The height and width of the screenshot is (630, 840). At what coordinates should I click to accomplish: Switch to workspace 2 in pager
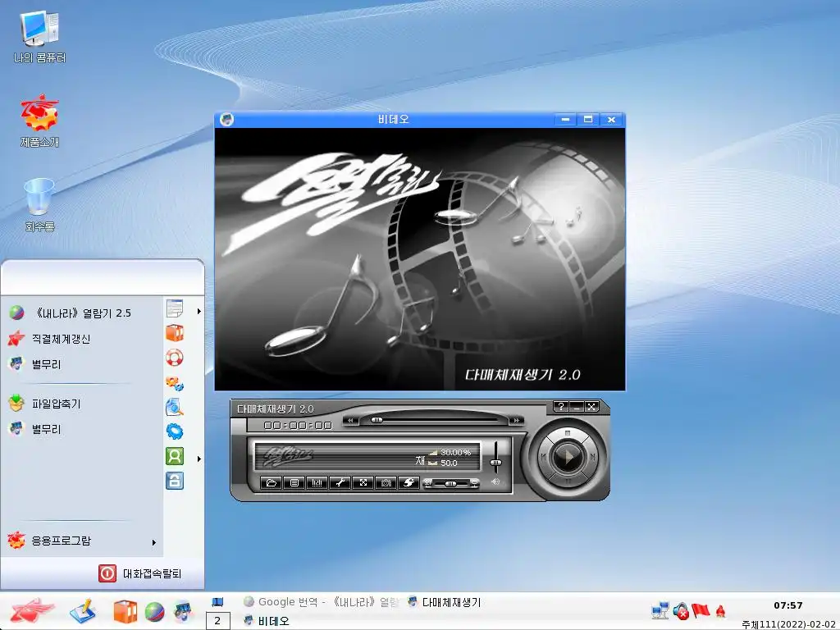pos(217,621)
